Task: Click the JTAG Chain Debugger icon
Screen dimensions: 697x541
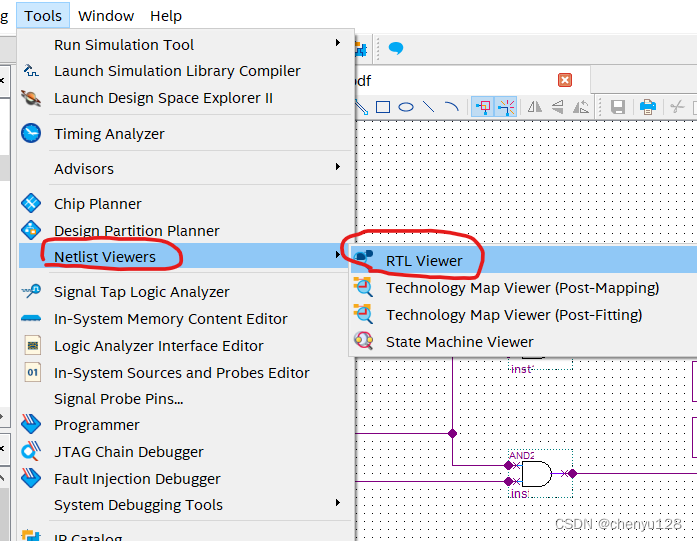Action: pyautogui.click(x=31, y=451)
